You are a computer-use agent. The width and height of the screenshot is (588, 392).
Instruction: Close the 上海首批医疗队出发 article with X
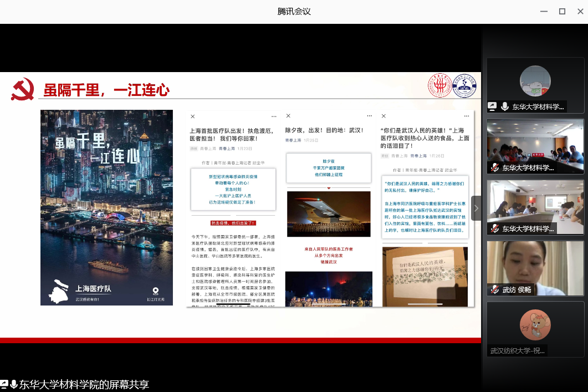(x=193, y=116)
